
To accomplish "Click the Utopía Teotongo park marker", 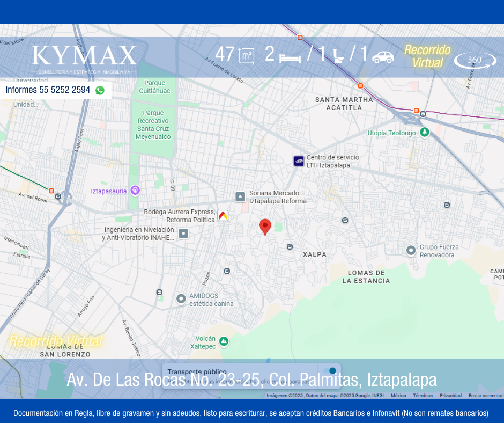I will [x=424, y=132].
